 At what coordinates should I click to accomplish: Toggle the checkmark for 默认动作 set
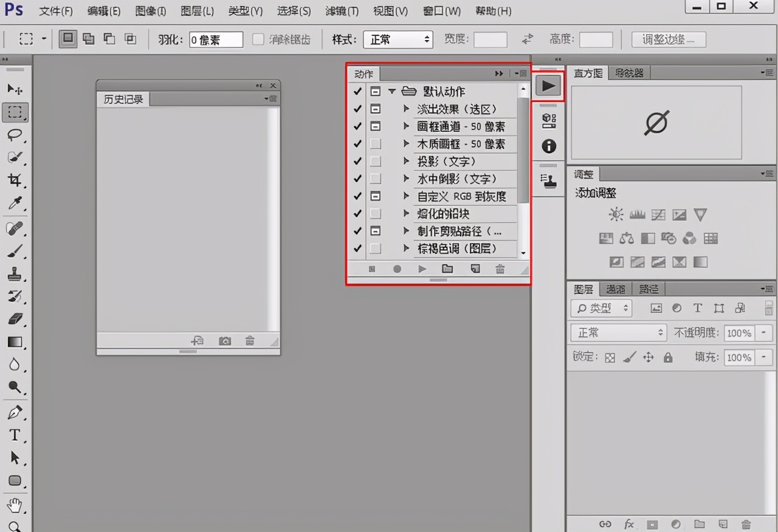tap(357, 92)
